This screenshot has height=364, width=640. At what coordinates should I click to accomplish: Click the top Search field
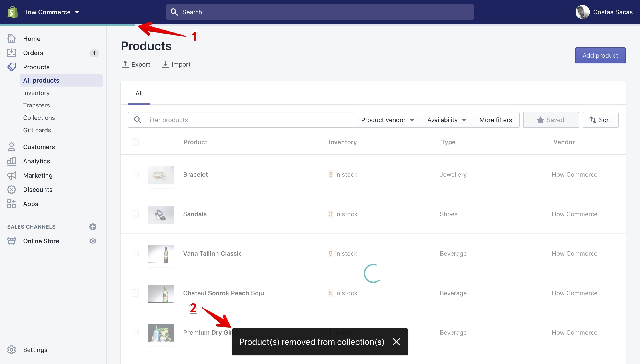pyautogui.click(x=320, y=12)
